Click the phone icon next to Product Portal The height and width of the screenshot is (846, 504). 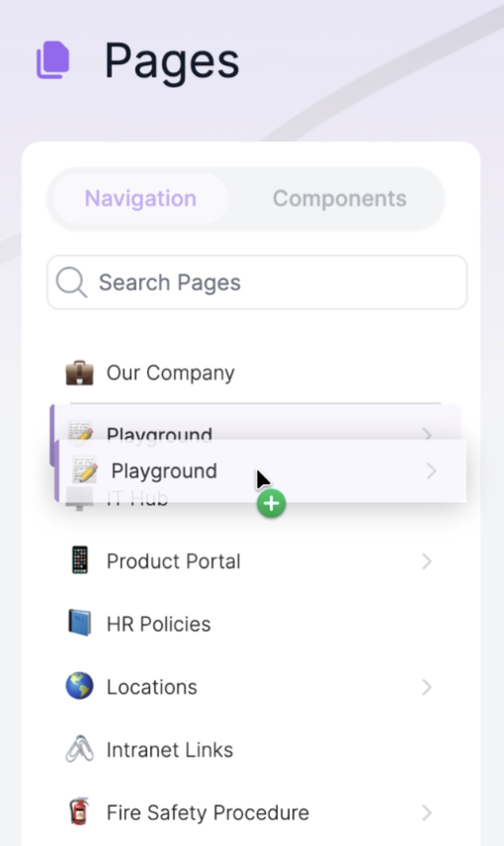click(80, 560)
